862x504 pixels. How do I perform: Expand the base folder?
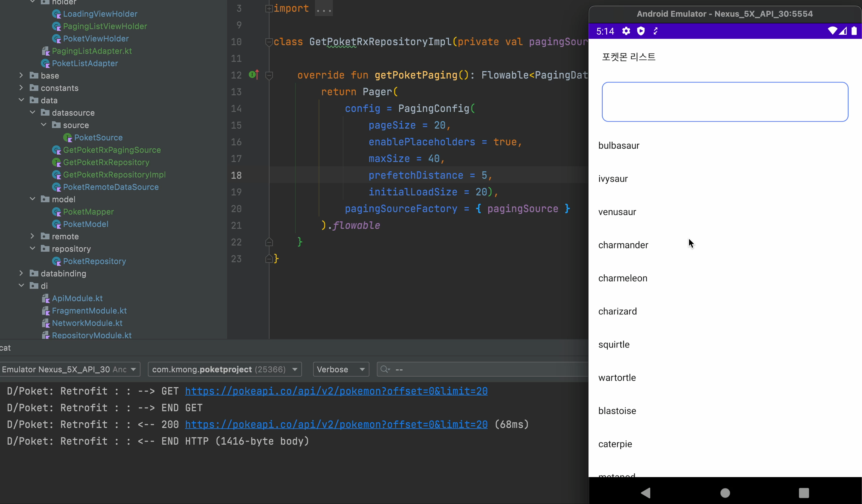21,75
